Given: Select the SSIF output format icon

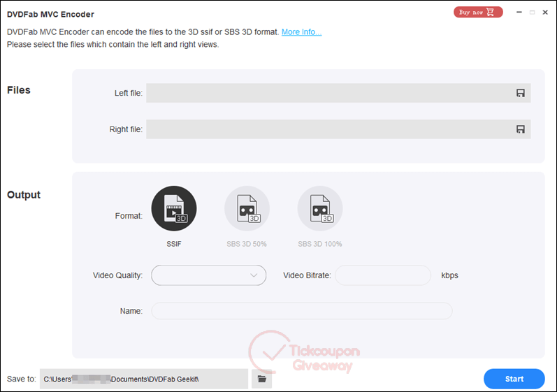Looking at the screenshot, I should pos(174,208).
